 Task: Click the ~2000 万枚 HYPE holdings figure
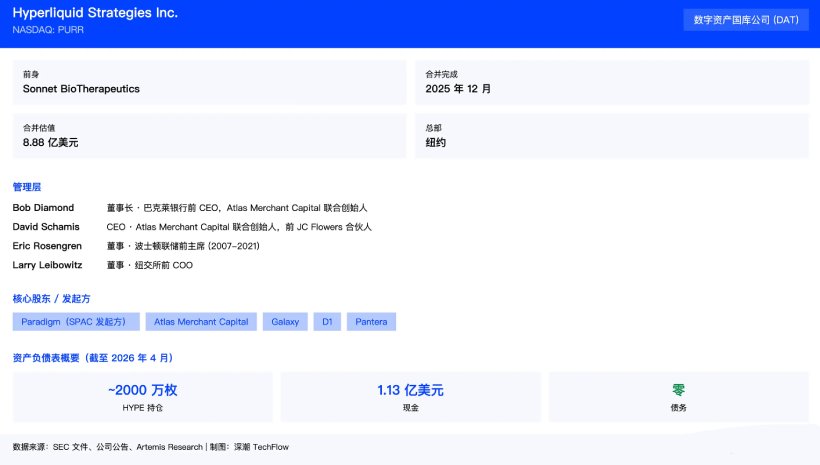[142, 390]
